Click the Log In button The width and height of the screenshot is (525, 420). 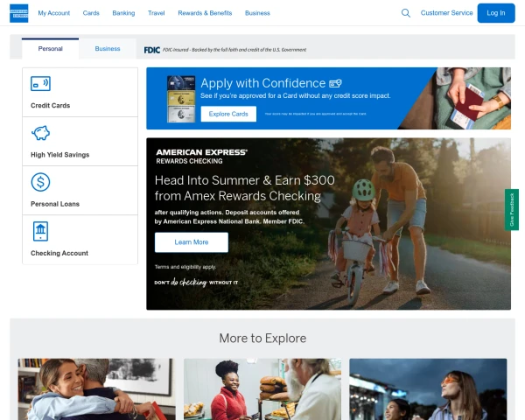coord(496,13)
